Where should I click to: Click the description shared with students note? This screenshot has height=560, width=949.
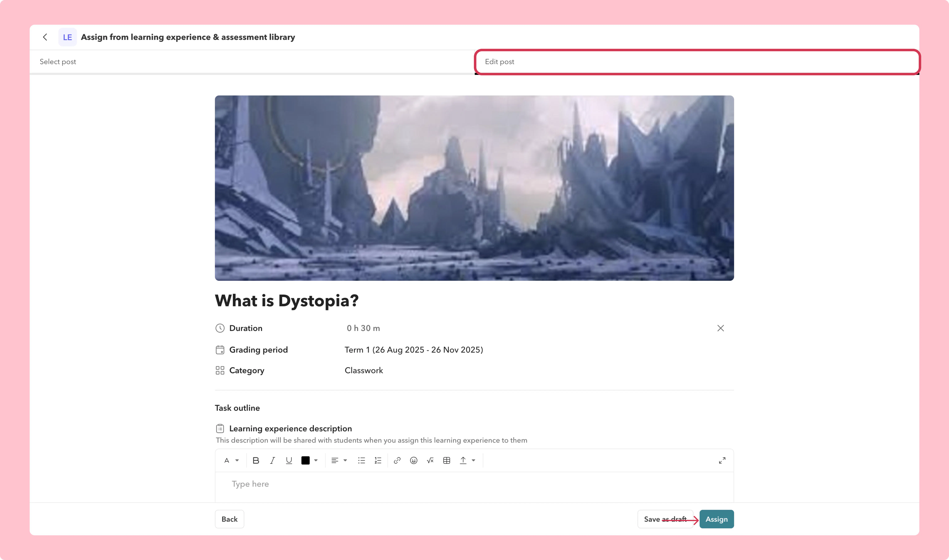tap(372, 440)
